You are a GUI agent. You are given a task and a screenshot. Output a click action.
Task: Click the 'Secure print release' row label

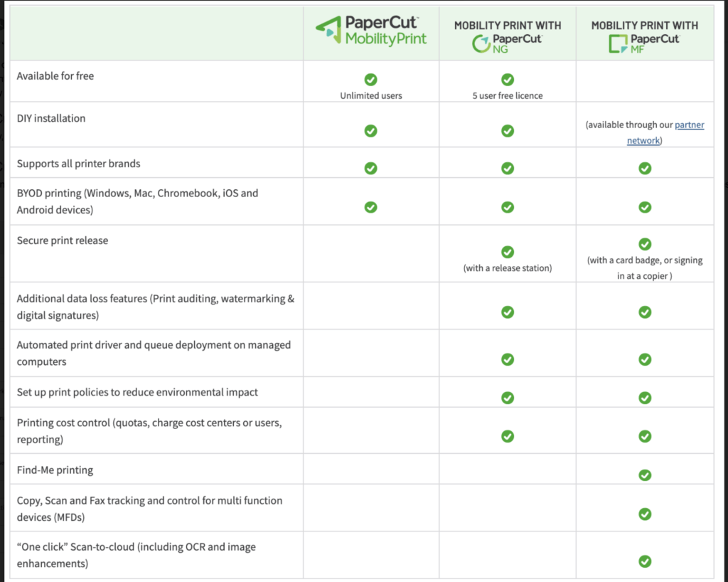tap(63, 240)
